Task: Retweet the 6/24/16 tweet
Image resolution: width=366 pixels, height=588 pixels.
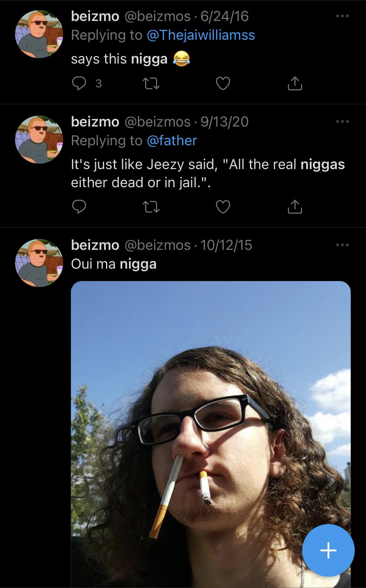Action: click(151, 84)
